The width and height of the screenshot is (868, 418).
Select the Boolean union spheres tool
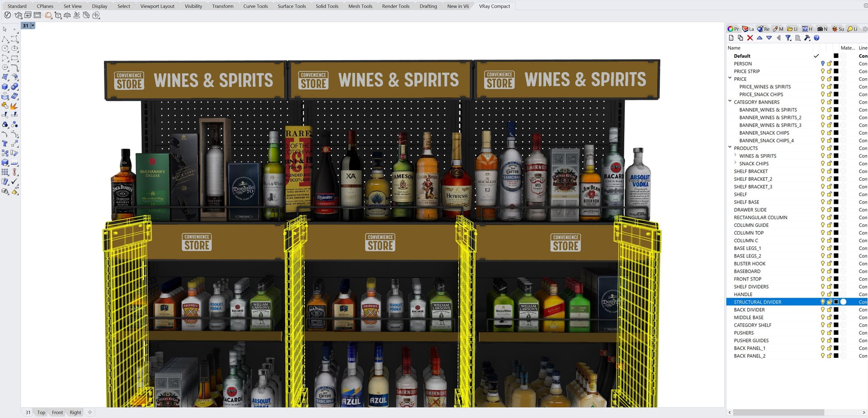coord(14,86)
